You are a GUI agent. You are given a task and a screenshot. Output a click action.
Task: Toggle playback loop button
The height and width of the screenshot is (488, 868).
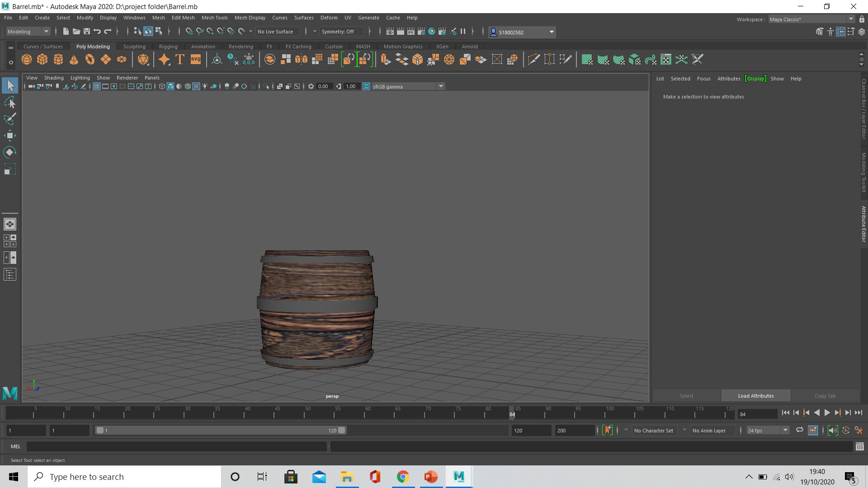(799, 430)
